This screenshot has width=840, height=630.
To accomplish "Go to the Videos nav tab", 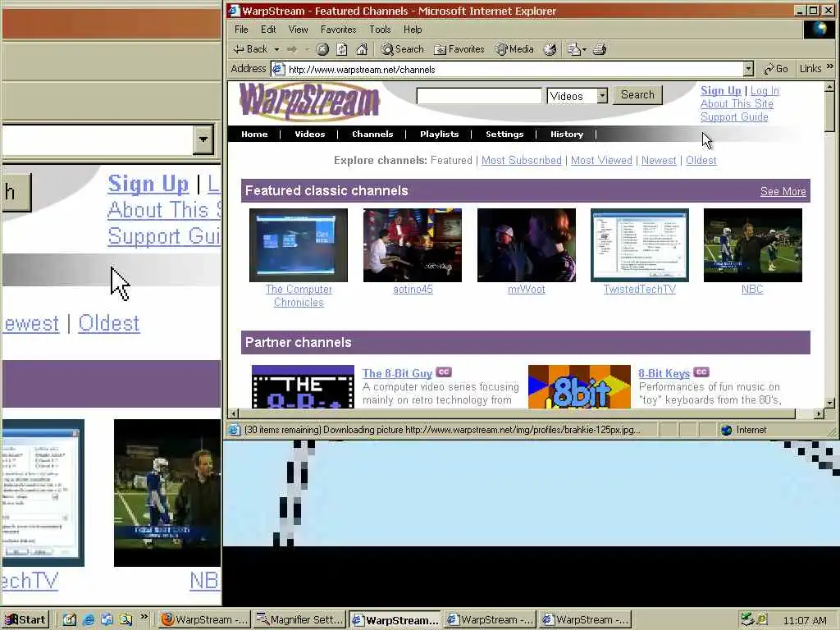I will 309,134.
